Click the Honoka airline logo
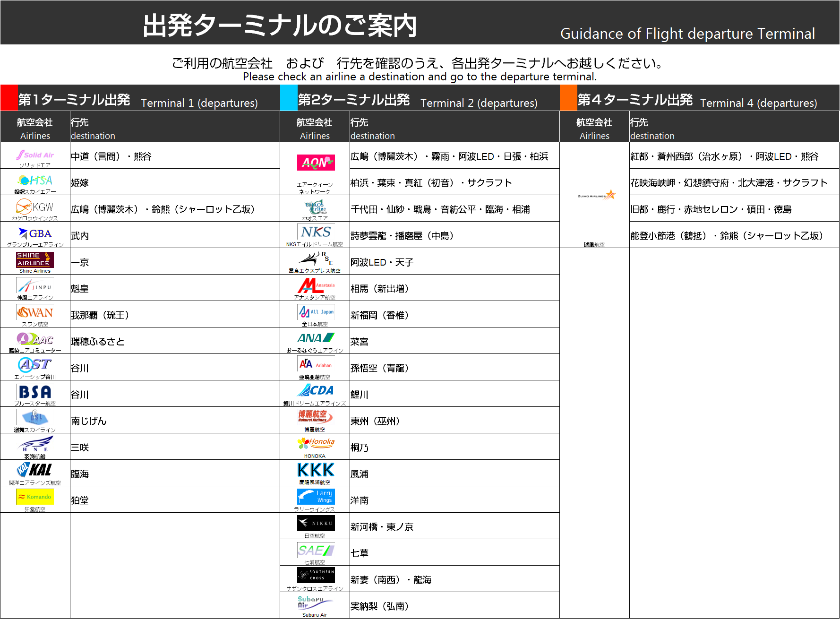 tap(316, 443)
